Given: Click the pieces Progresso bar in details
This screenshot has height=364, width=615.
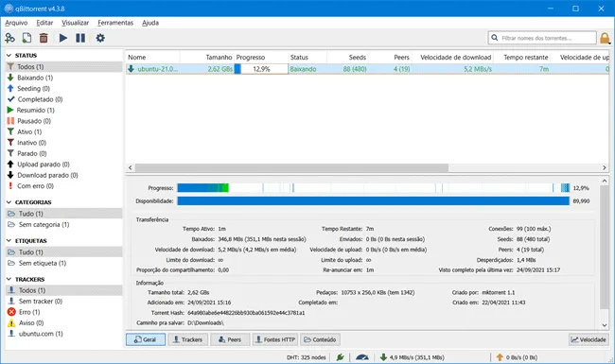Looking at the screenshot, I should coord(373,188).
